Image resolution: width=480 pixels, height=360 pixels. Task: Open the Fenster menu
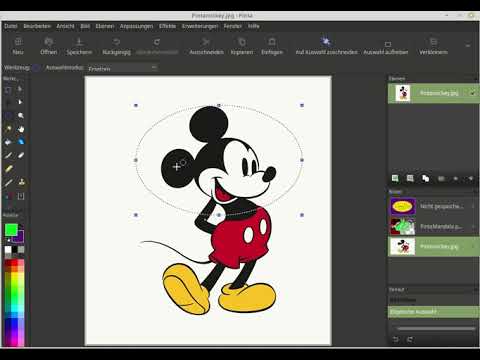(233, 26)
